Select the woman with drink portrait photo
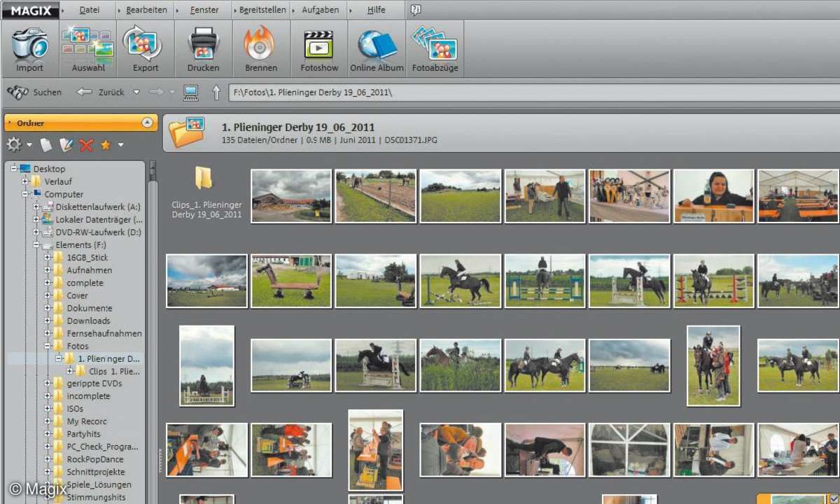840x504 pixels. tap(714, 196)
